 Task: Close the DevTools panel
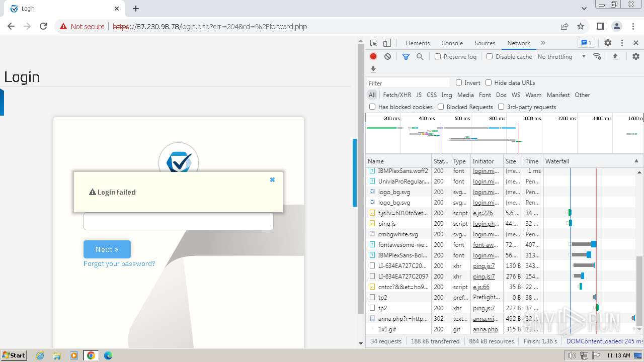coord(636,43)
